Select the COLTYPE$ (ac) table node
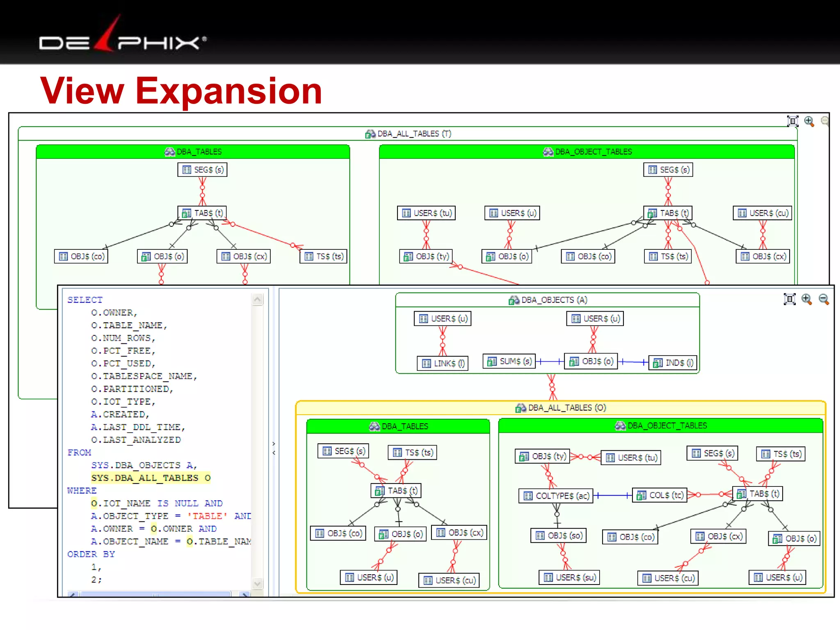 pyautogui.click(x=556, y=495)
